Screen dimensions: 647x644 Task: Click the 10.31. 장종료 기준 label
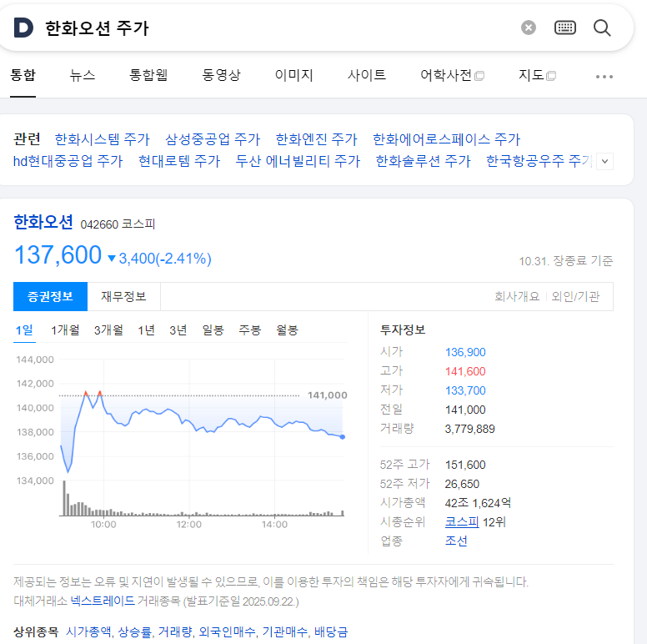(566, 261)
